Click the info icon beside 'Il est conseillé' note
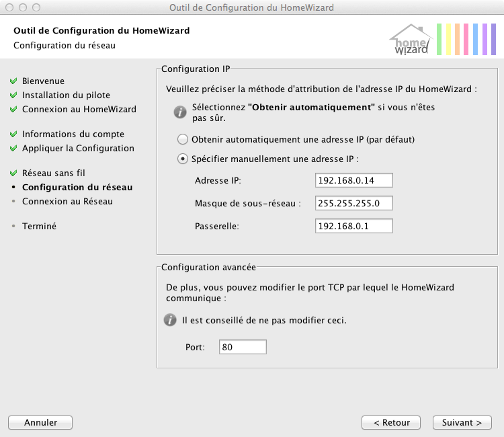504x437 pixels. tap(170, 320)
